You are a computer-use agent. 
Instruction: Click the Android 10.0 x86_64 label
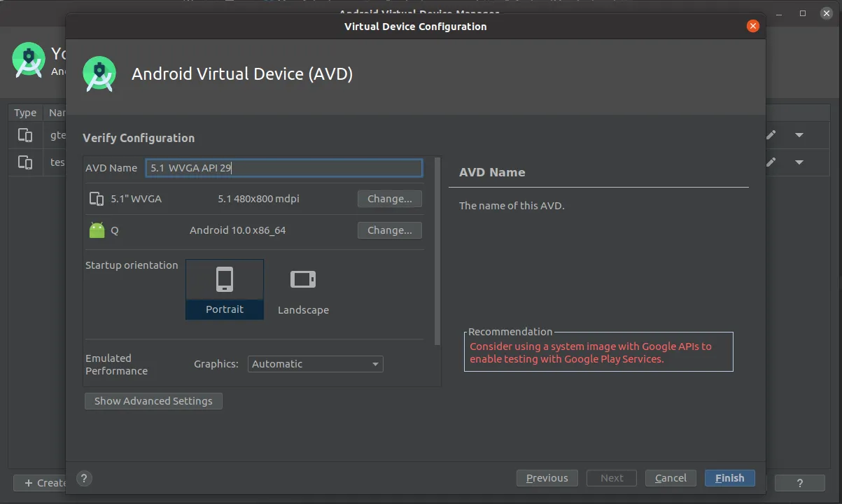pyautogui.click(x=237, y=230)
